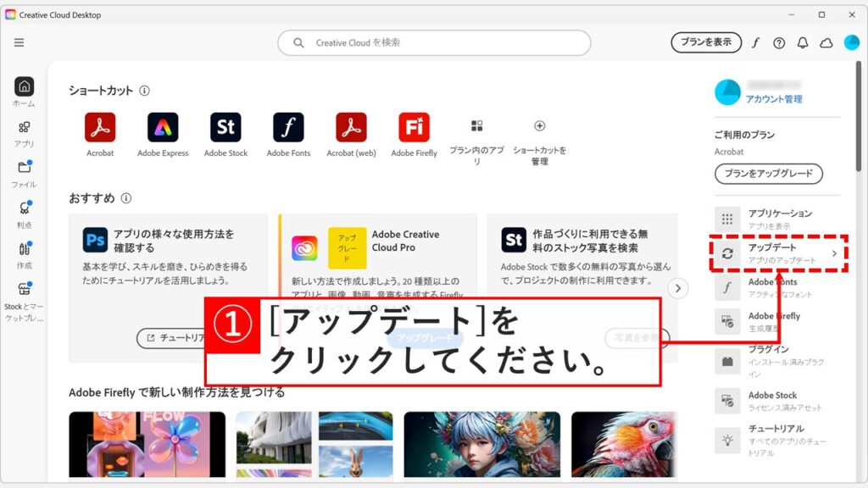Click Manage shortcuts (ショートカットを管理) icon
This screenshot has width=868, height=488.
[x=540, y=126]
